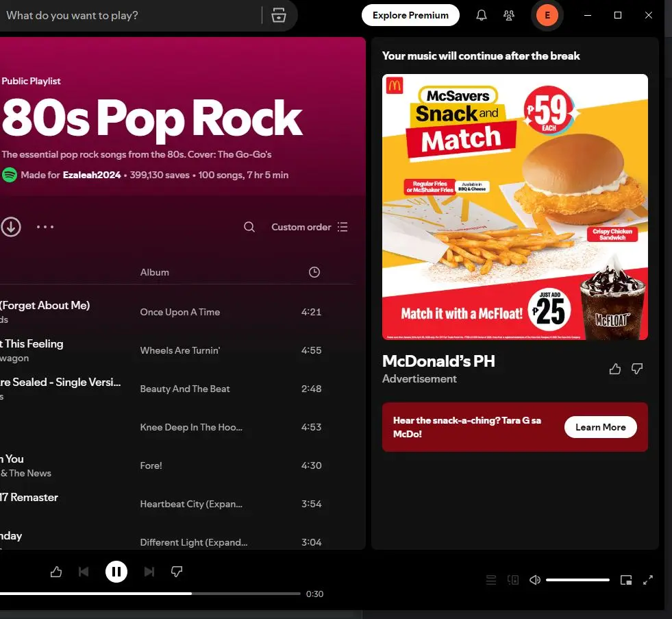Enter full screen mode
The width and height of the screenshot is (672, 619).
[x=648, y=580]
